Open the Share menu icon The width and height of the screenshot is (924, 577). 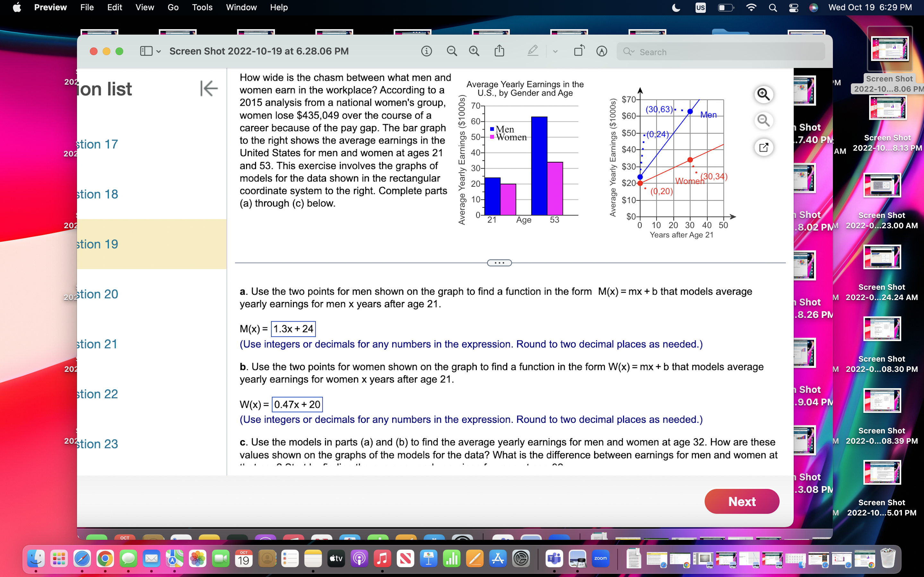point(500,50)
